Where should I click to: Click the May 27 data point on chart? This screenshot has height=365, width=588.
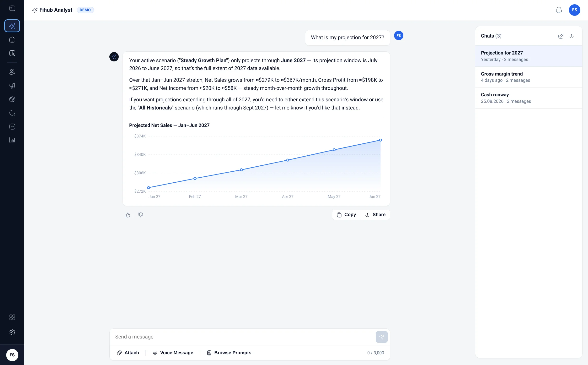tap(334, 150)
